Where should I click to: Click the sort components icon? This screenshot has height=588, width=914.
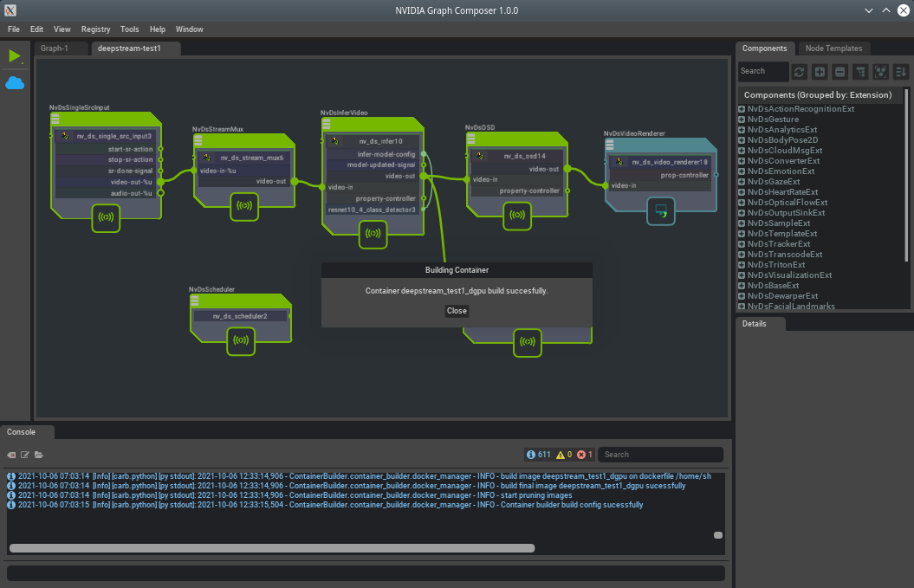[x=900, y=71]
